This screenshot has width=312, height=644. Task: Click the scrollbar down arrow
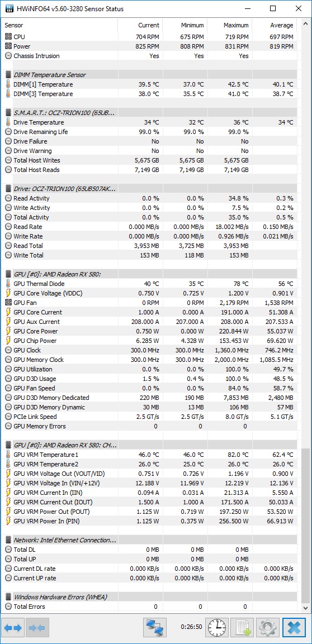306,608
